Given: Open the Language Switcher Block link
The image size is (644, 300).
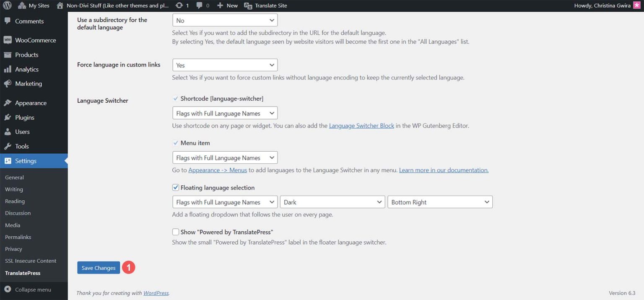Looking at the screenshot, I should (x=361, y=125).
